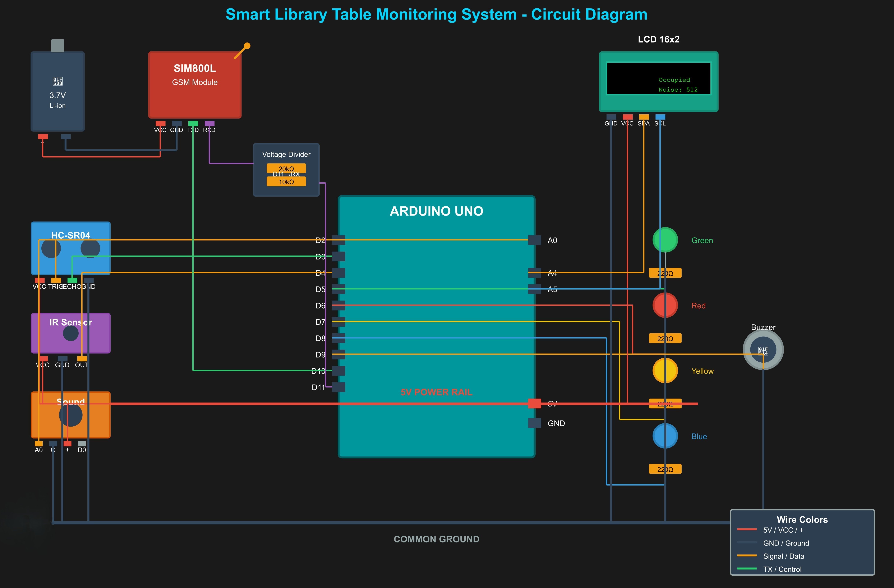Select the SIM800L GSM module
Image resolution: width=894 pixels, height=588 pixels.
(x=195, y=83)
